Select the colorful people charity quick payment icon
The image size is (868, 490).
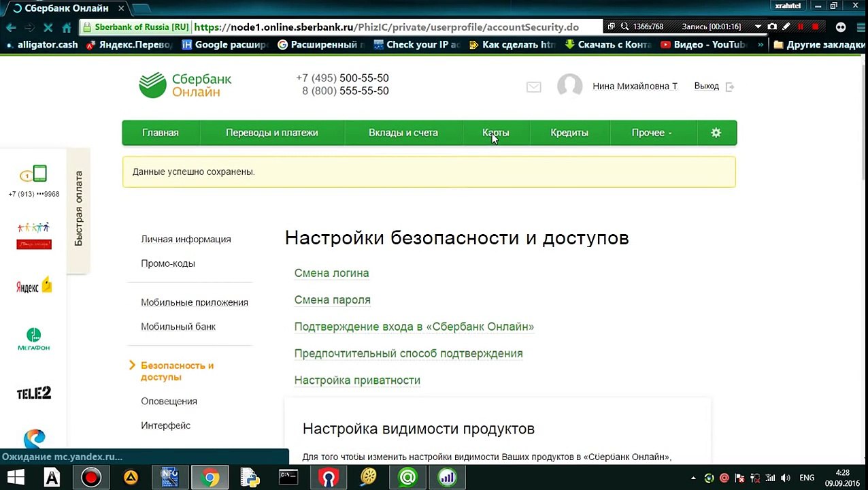[34, 235]
